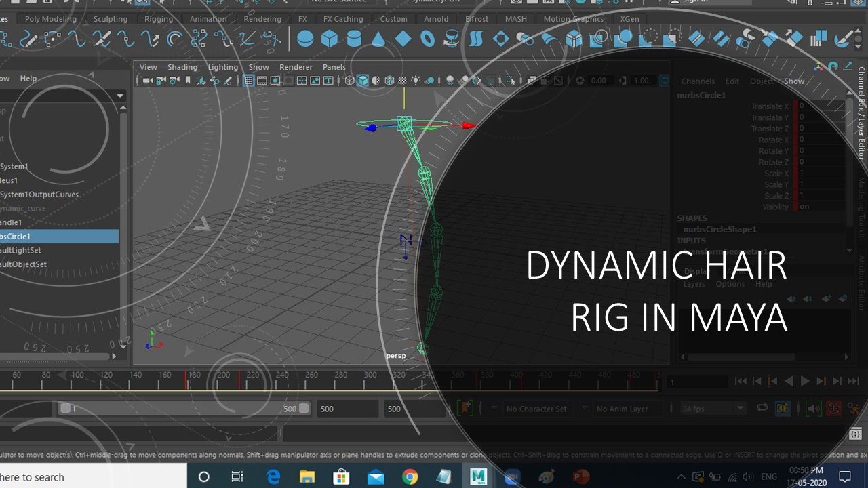Image resolution: width=868 pixels, height=488 pixels.
Task: Click the play forwards button
Action: (805, 382)
